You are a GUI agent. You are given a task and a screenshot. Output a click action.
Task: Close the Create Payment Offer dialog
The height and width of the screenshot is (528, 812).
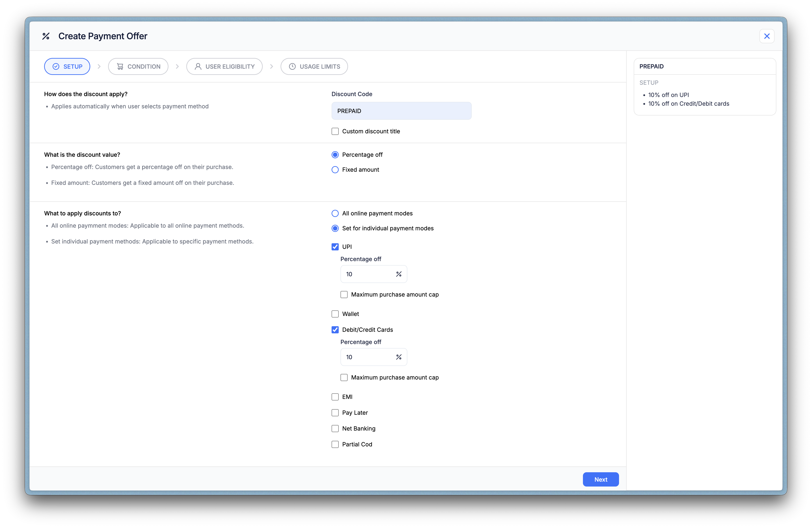(x=767, y=36)
